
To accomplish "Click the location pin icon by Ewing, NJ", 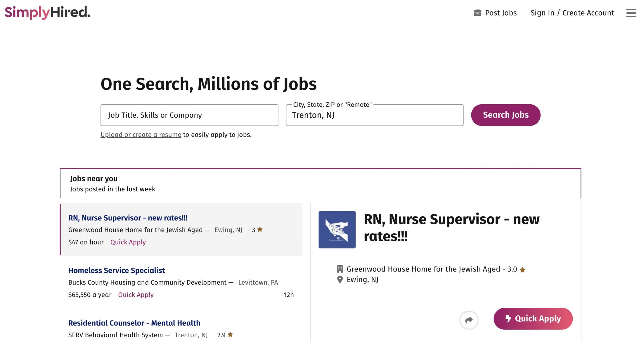I will 340,279.
